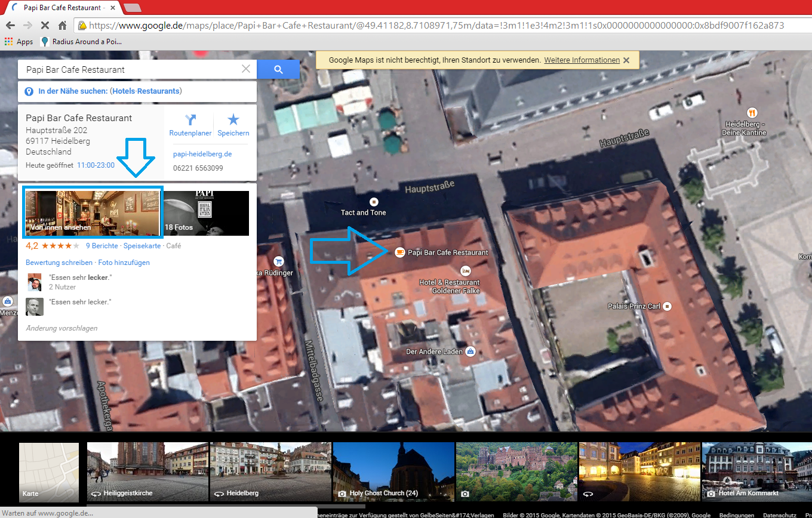Open the Heiliggeistkirche street view thumbnail

coord(147,471)
